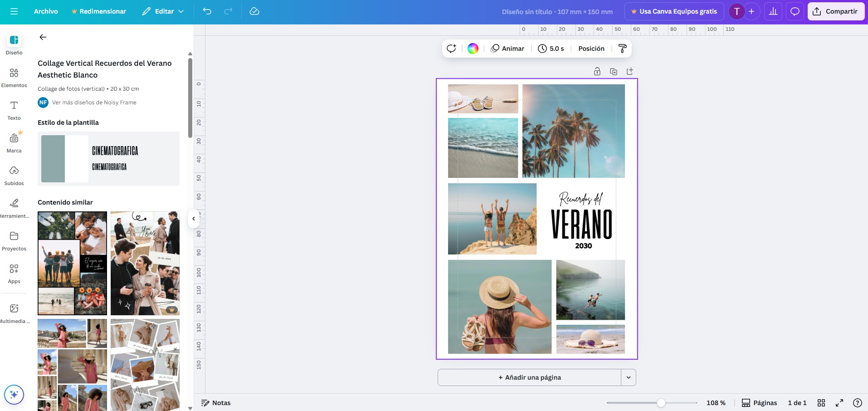
Task: Click the undo arrow icon
Action: (207, 11)
